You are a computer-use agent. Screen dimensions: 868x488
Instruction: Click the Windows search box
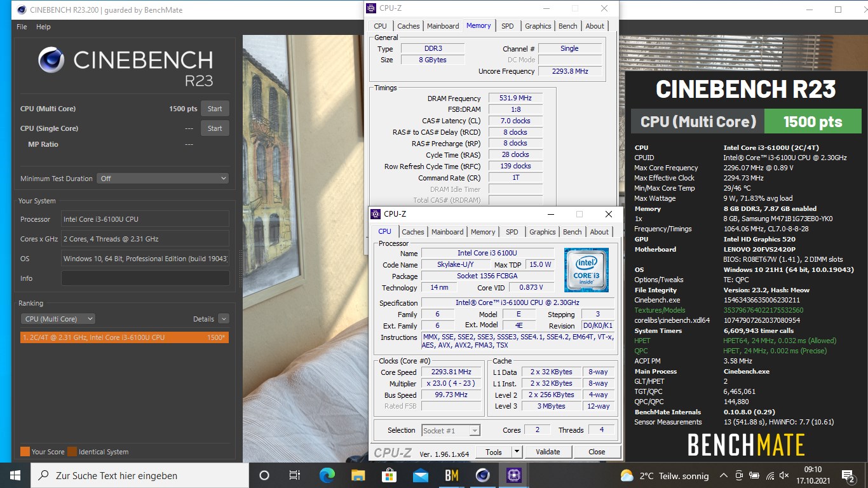coord(140,475)
